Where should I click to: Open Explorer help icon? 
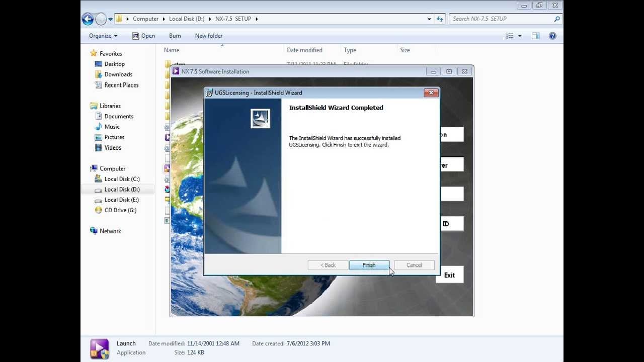pyautogui.click(x=552, y=36)
